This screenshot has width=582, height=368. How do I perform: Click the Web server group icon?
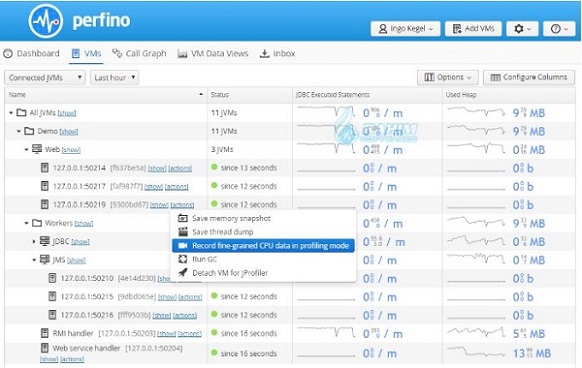tap(37, 149)
